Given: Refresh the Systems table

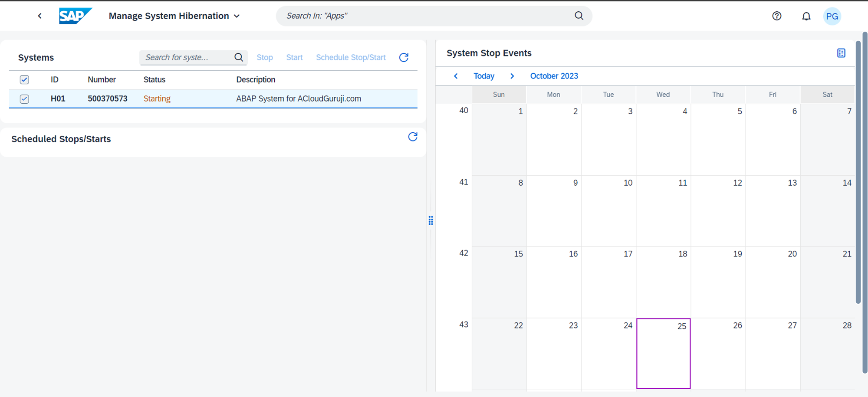Looking at the screenshot, I should click(x=404, y=57).
